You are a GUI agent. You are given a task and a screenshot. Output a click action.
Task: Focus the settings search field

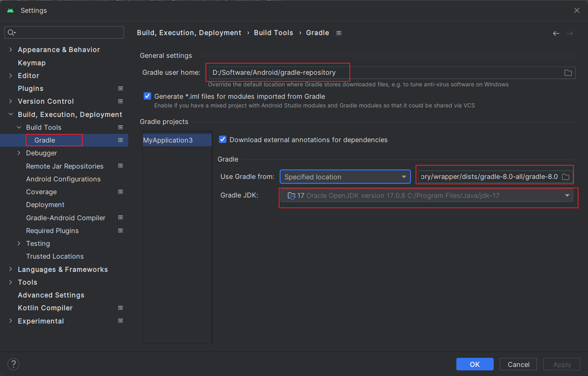pos(64,33)
